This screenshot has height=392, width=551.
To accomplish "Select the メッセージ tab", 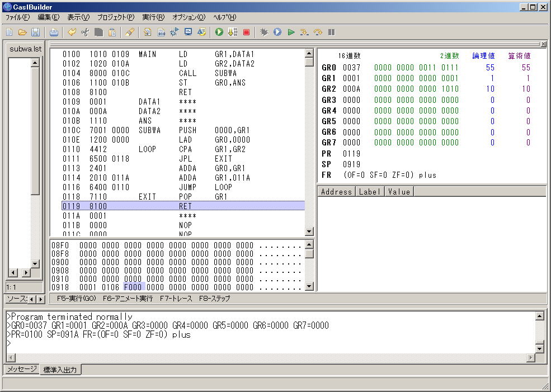I will coord(22,369).
